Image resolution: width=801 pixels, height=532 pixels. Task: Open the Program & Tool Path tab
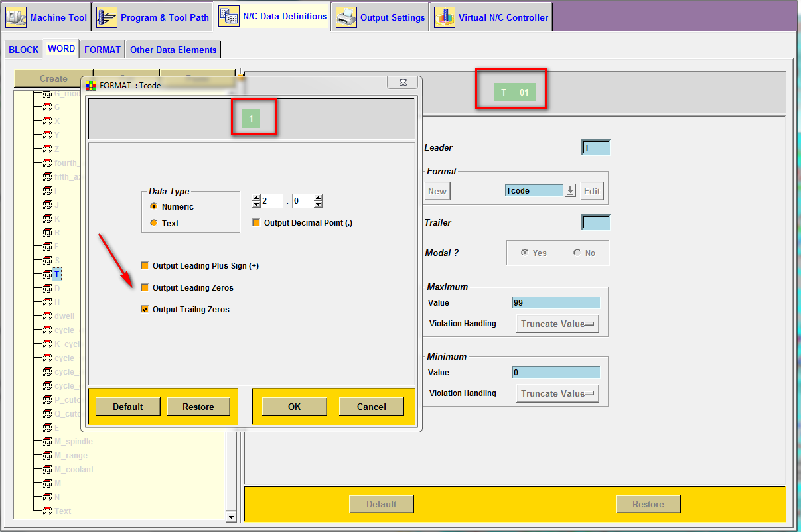(153, 17)
